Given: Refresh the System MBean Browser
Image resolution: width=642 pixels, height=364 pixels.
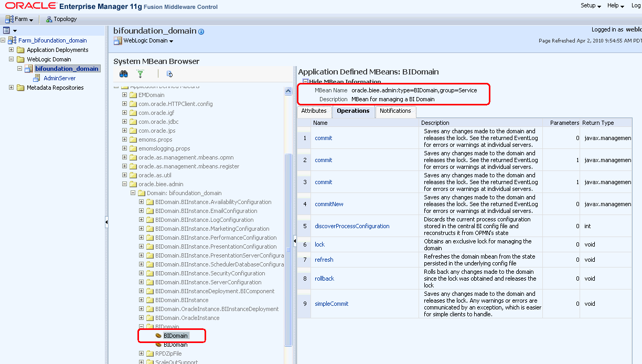Looking at the screenshot, I should (169, 74).
